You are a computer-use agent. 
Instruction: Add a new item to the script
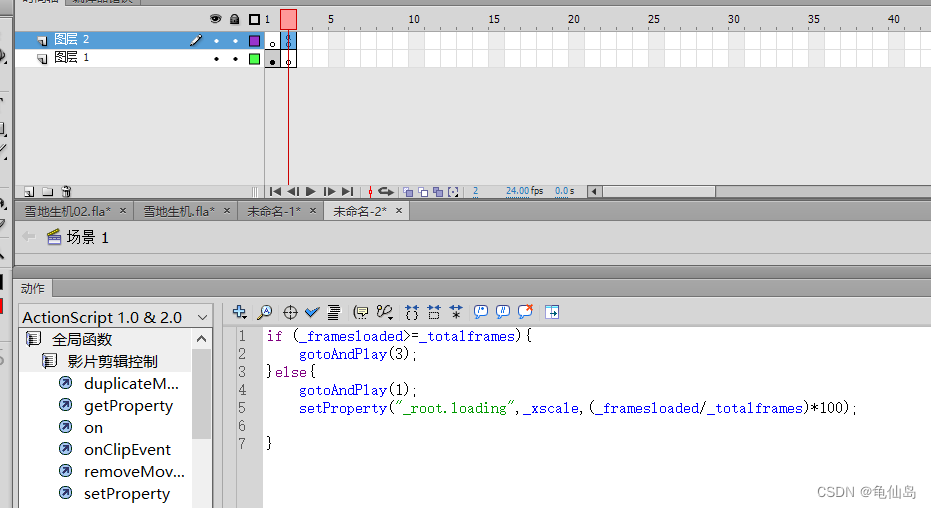click(240, 312)
